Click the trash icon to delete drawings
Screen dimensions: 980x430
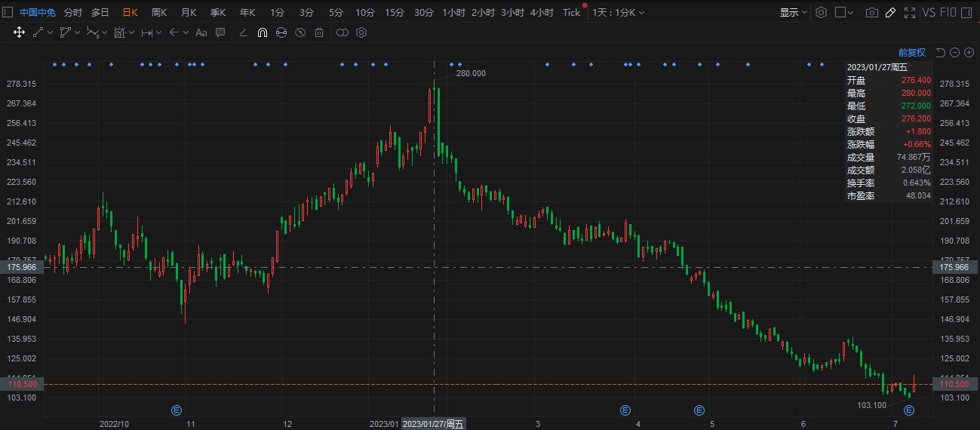319,32
